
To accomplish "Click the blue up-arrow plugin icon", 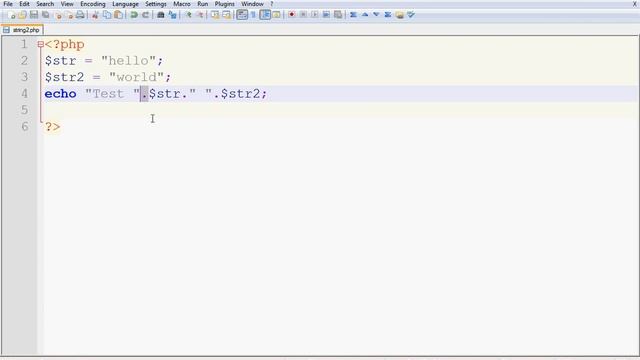I will point(365,15).
